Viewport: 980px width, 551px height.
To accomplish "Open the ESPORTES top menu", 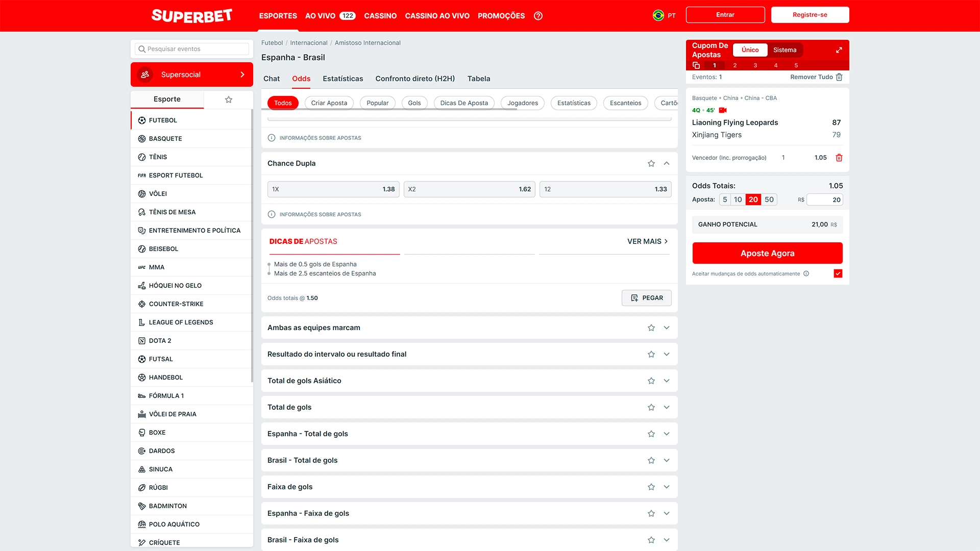I will 278,16.
